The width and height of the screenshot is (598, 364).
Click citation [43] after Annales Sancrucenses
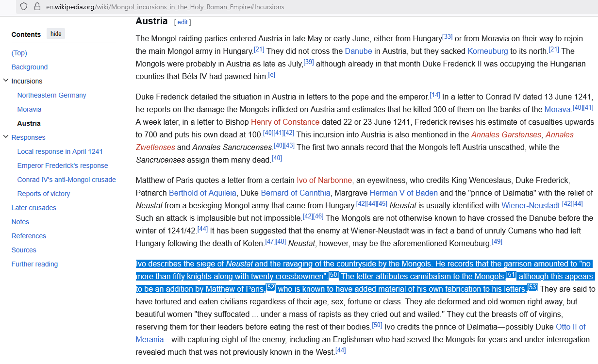click(x=290, y=145)
